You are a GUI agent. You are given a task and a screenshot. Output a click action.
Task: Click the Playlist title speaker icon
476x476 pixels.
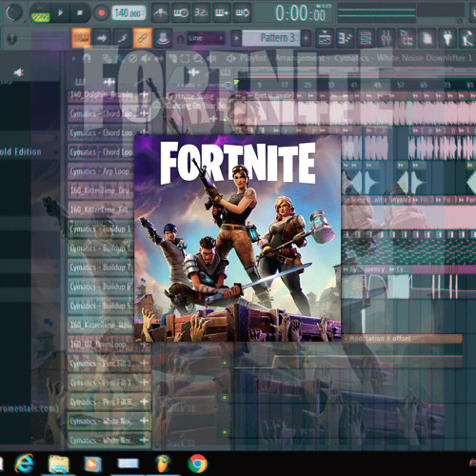coord(231,58)
